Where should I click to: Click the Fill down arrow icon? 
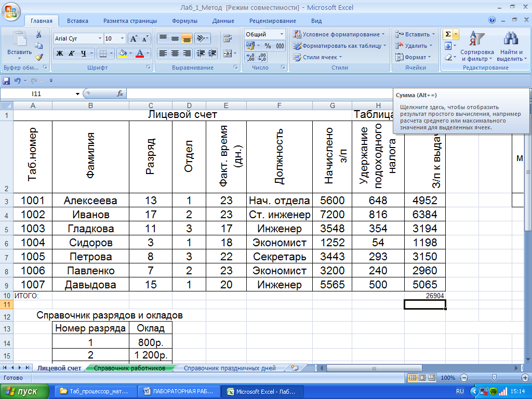[x=448, y=46]
